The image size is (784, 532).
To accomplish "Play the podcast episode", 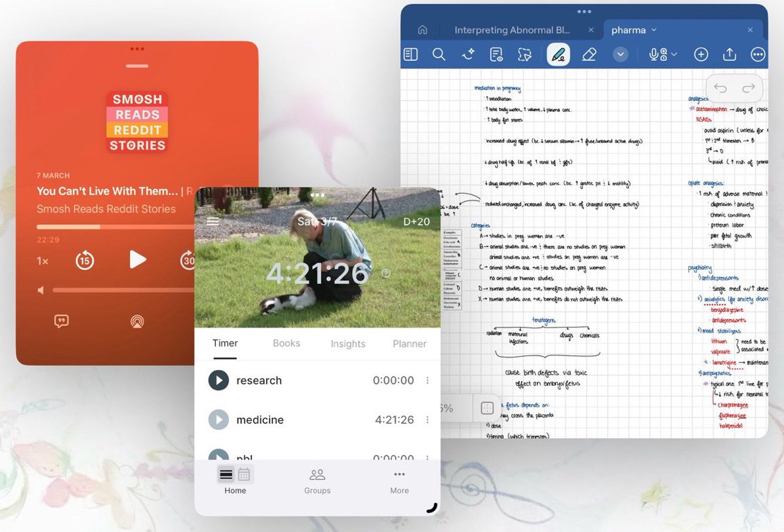I will click(x=137, y=259).
